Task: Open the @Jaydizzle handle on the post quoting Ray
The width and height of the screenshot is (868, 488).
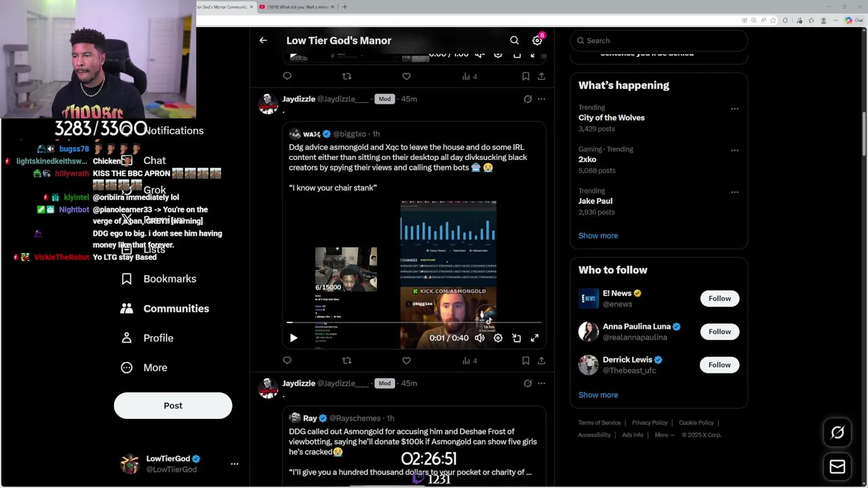Action: pyautogui.click(x=342, y=384)
